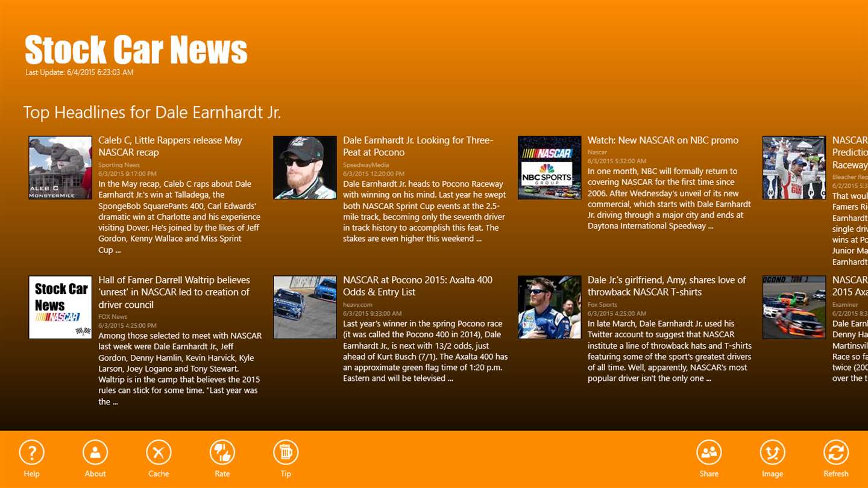Click the '6/3/2015 12:20:00 PM' timestamp
The height and width of the screenshot is (488, 868).
pos(374,174)
